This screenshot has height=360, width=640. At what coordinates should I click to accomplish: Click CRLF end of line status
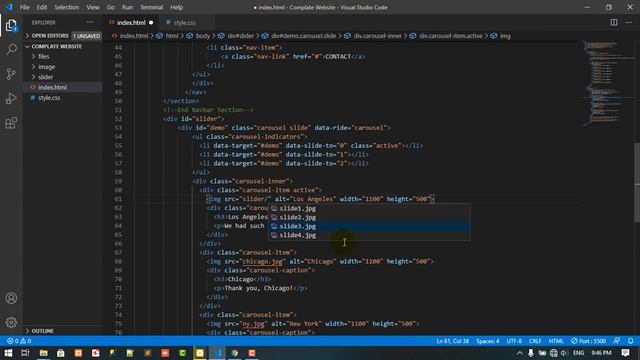535,341
